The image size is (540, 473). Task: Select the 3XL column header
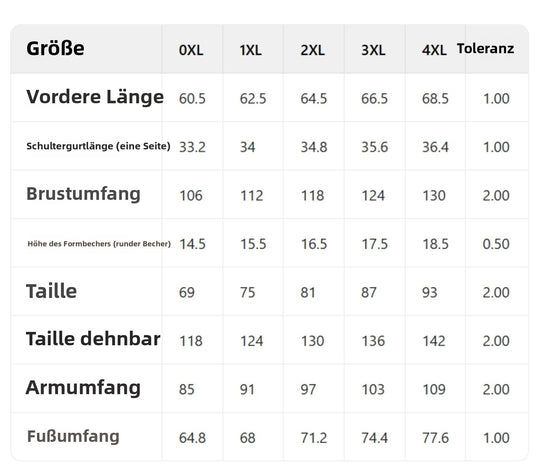point(373,50)
